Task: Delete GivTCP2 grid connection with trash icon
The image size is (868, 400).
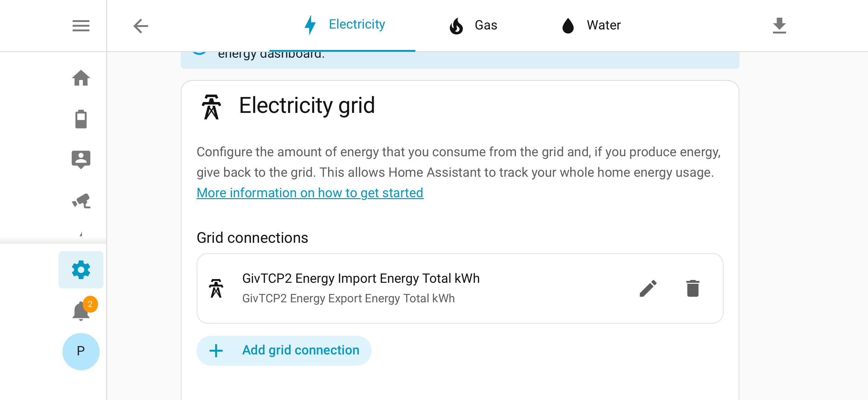Action: 693,288
